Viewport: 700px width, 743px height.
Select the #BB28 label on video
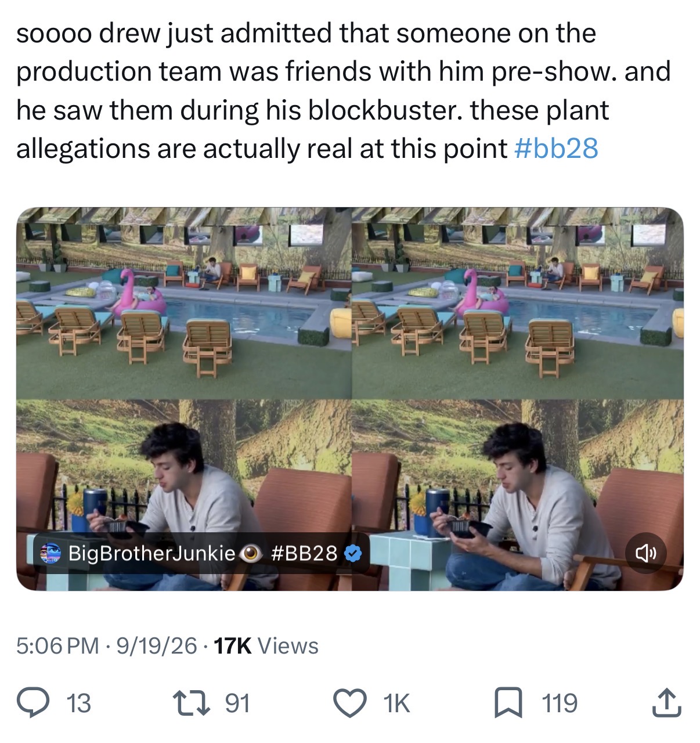point(304,553)
